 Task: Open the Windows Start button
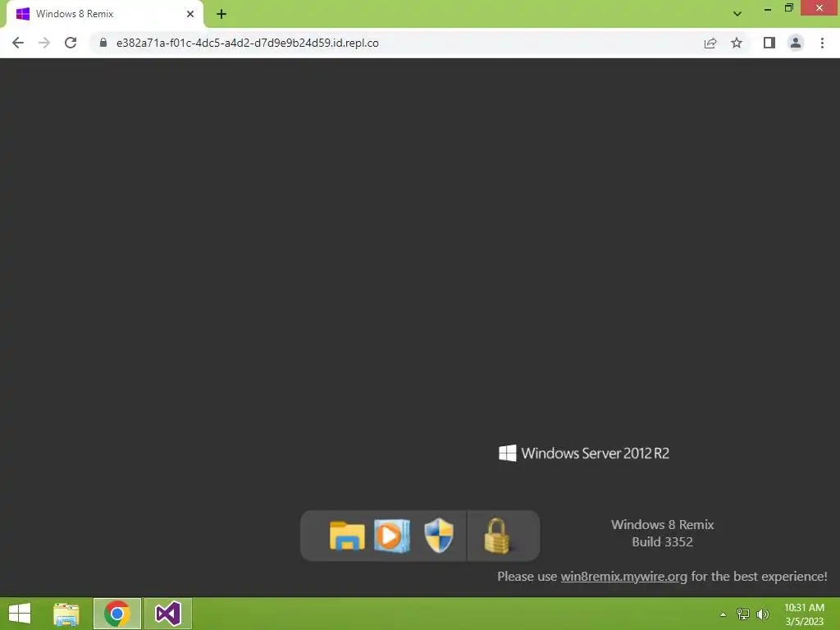tap(20, 614)
